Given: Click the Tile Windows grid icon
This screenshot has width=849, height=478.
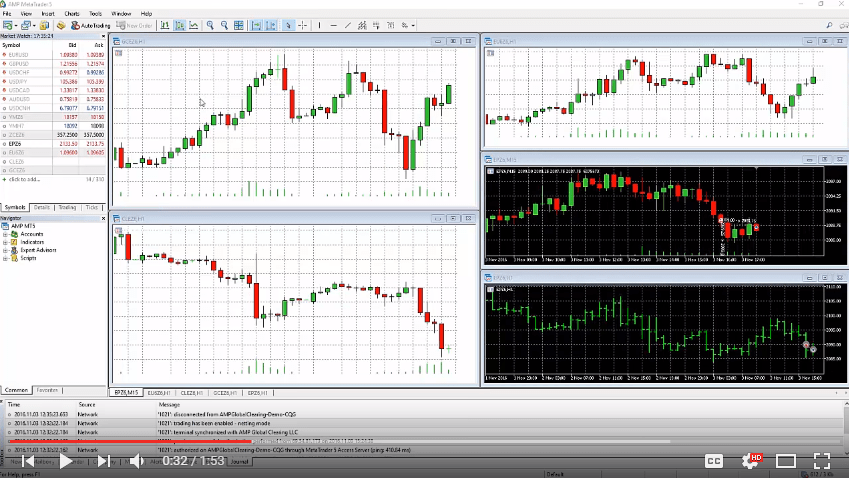Looking at the screenshot, I should [x=238, y=25].
